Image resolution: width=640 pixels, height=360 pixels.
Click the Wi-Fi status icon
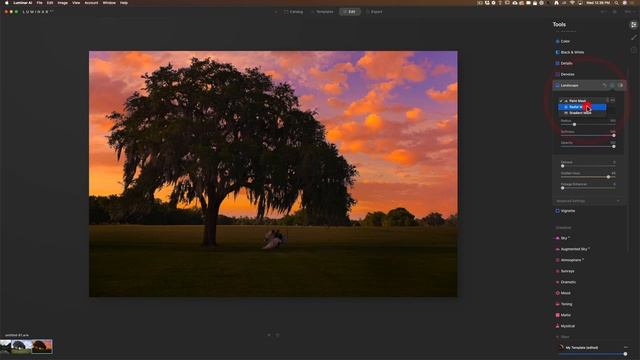(572, 3)
